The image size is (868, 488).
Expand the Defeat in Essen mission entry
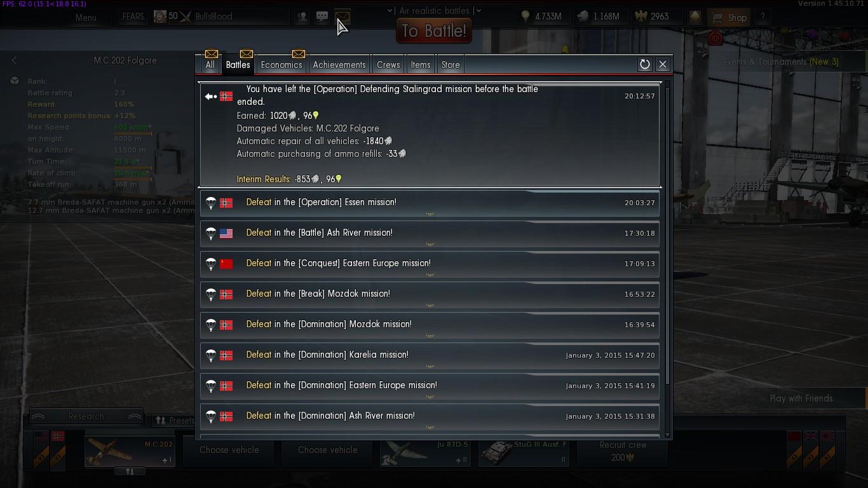pyautogui.click(x=430, y=203)
